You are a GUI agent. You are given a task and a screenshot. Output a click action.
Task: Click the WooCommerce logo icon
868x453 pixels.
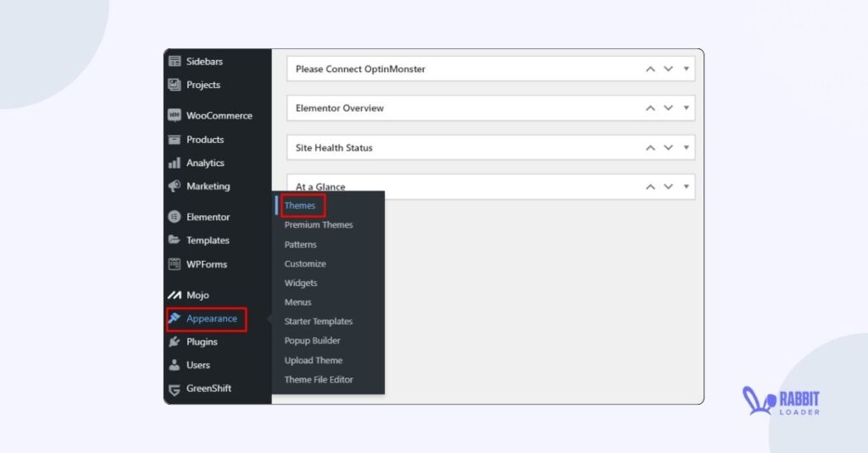175,116
